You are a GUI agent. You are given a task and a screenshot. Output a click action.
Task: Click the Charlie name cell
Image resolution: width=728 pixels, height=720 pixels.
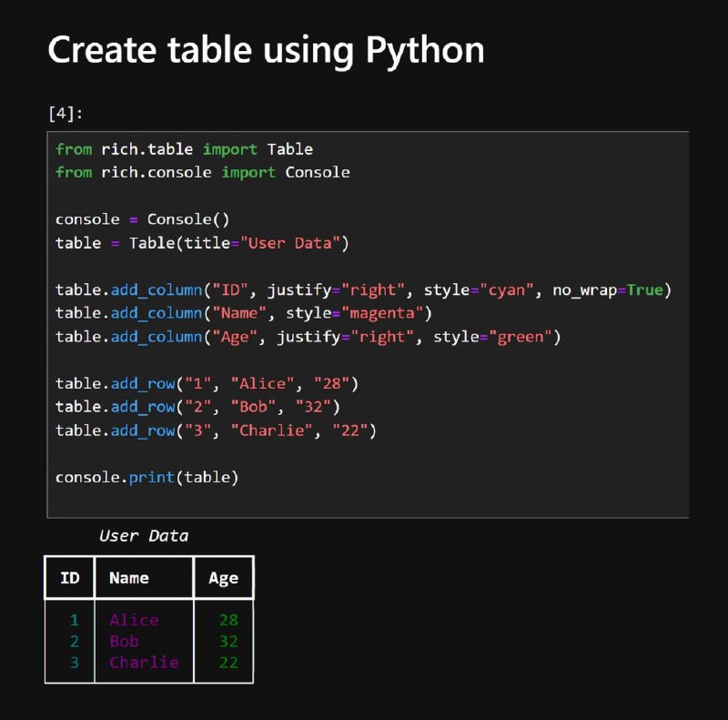coord(144,663)
